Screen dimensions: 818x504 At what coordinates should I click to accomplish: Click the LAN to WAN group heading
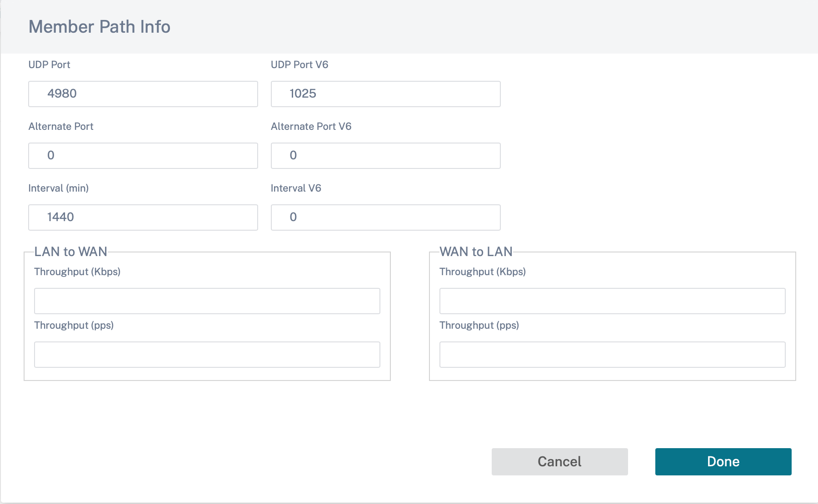tap(71, 252)
